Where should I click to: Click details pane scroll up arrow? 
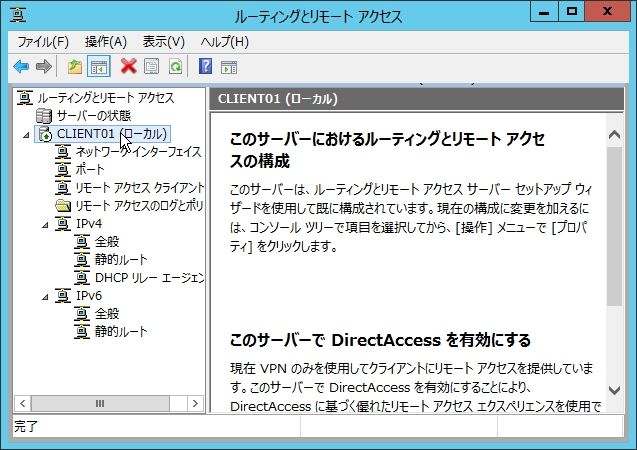pyautogui.click(x=615, y=135)
